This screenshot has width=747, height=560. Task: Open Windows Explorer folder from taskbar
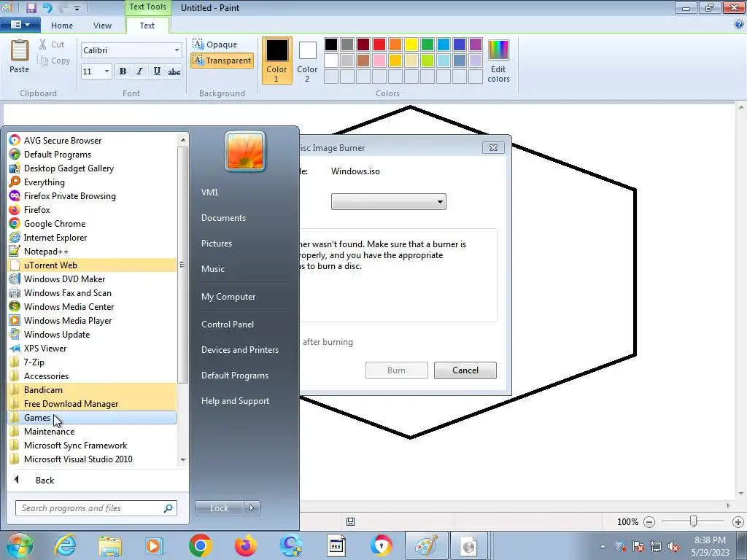coord(110,545)
